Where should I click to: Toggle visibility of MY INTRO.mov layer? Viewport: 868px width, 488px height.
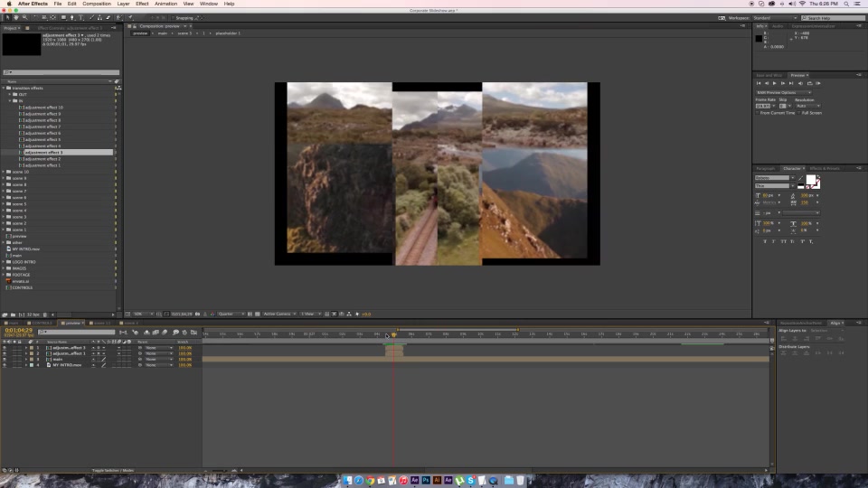pyautogui.click(x=5, y=365)
